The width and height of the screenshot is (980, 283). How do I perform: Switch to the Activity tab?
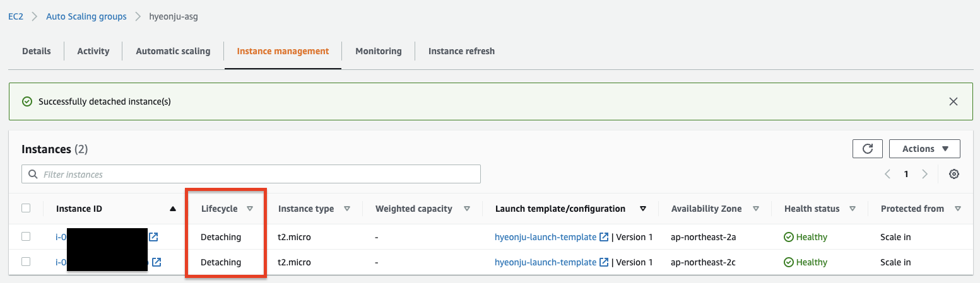(x=93, y=51)
